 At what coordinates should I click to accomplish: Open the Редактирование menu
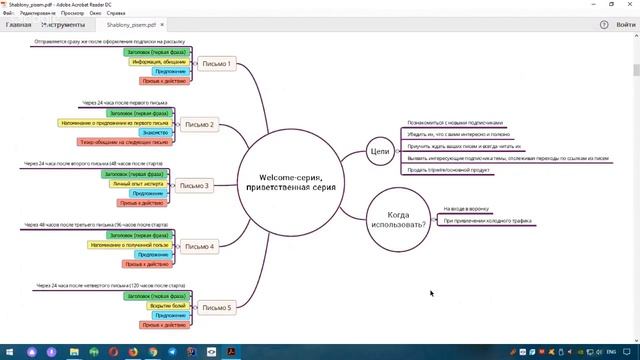click(37, 13)
